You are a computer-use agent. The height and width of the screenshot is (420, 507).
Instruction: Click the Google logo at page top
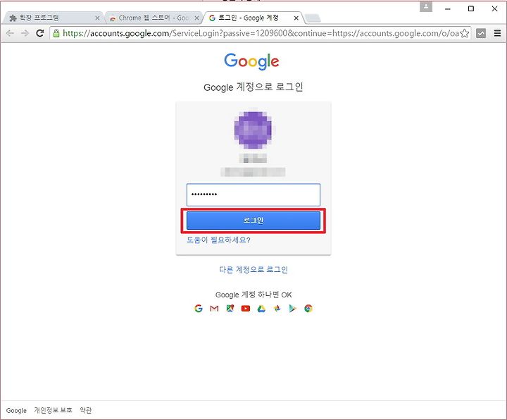[x=251, y=61]
